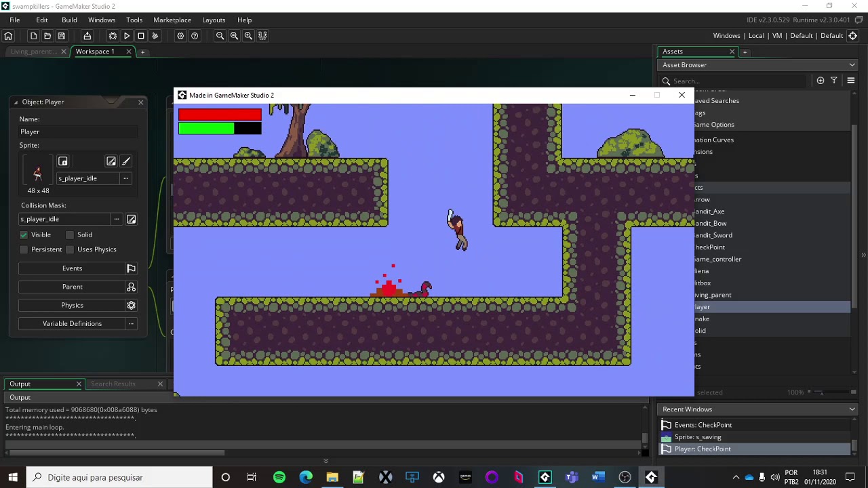Image resolution: width=868 pixels, height=488 pixels.
Task: Open the Start Page home icon
Action: click(8, 35)
